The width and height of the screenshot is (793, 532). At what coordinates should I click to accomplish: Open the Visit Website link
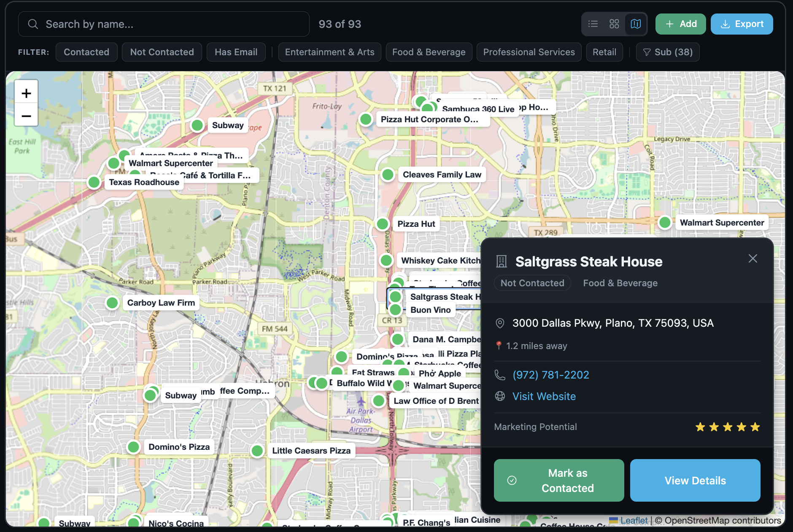tap(544, 396)
